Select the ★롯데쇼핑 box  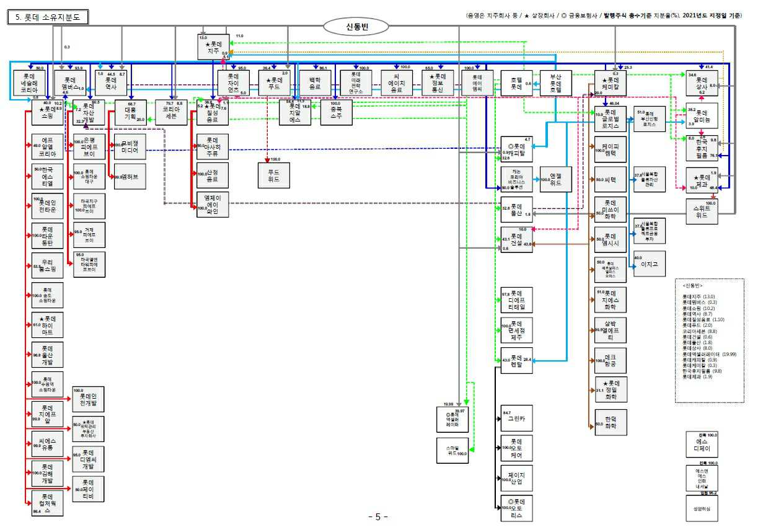point(47,113)
